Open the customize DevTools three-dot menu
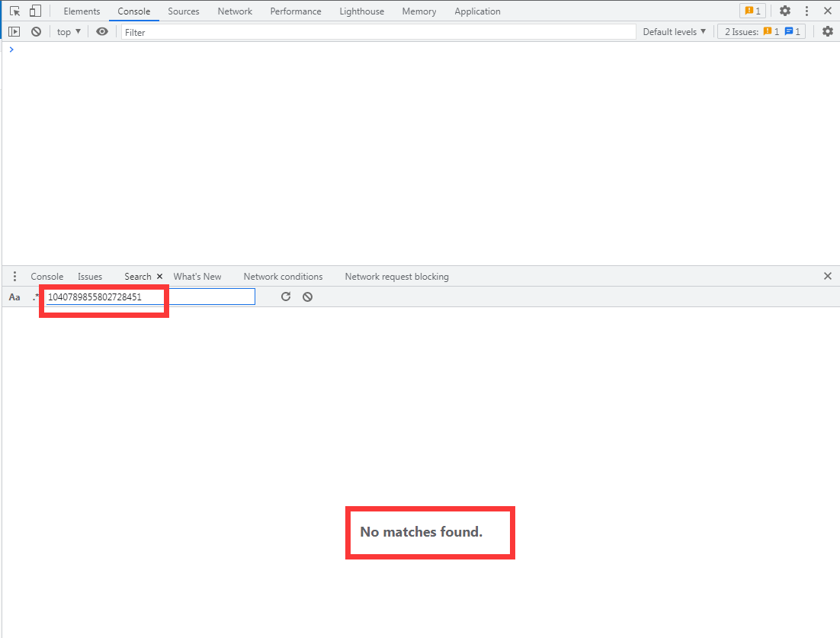The width and height of the screenshot is (840, 638). pos(806,11)
